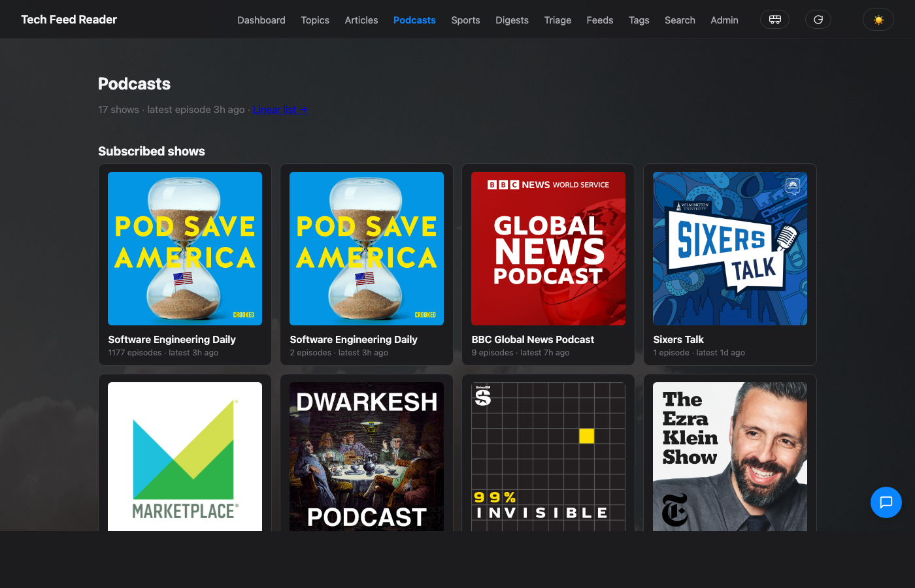Click the bus-shaped icon button in header
Image resolution: width=915 pixels, height=588 pixels.
tap(774, 20)
